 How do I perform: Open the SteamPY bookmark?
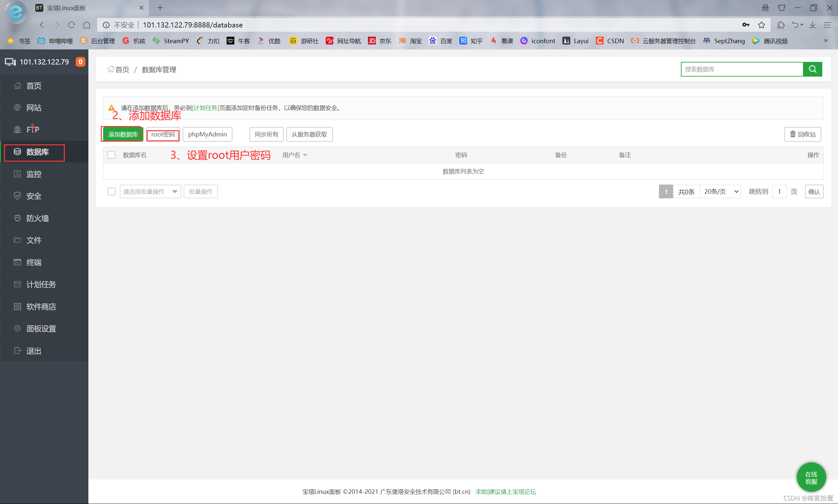tap(171, 41)
